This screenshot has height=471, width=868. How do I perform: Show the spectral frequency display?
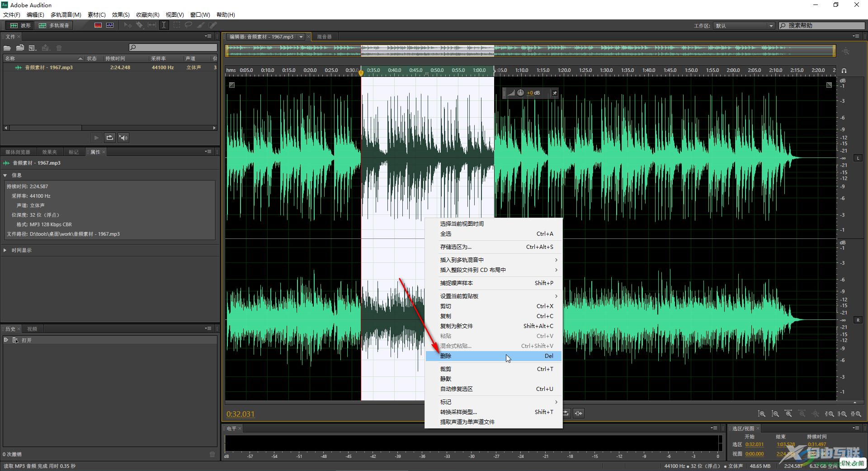tap(98, 25)
